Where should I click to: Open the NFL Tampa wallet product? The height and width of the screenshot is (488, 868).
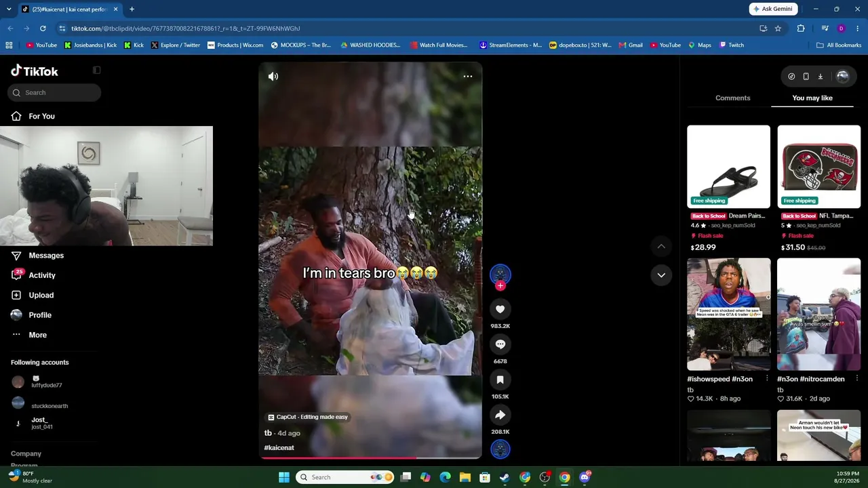click(x=818, y=167)
